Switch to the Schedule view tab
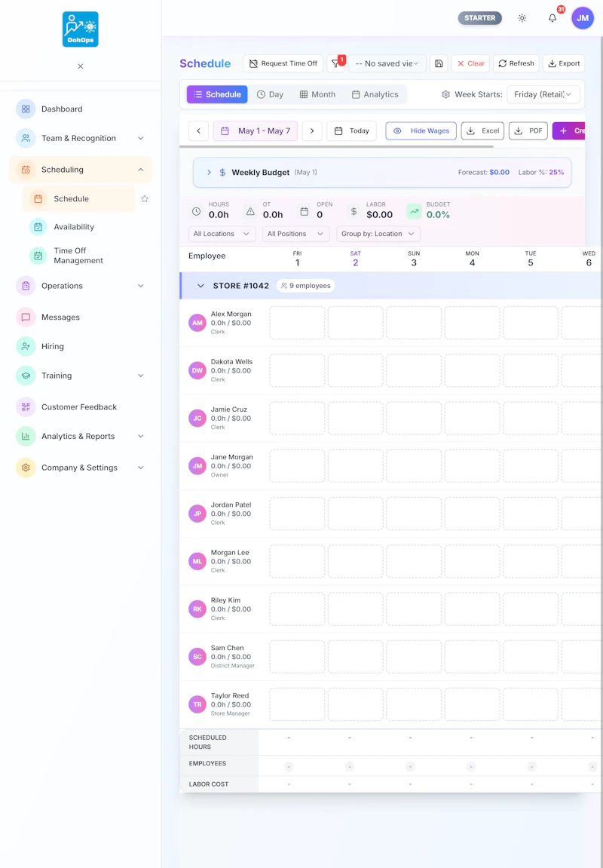This screenshot has height=868, width=603. pyautogui.click(x=217, y=95)
